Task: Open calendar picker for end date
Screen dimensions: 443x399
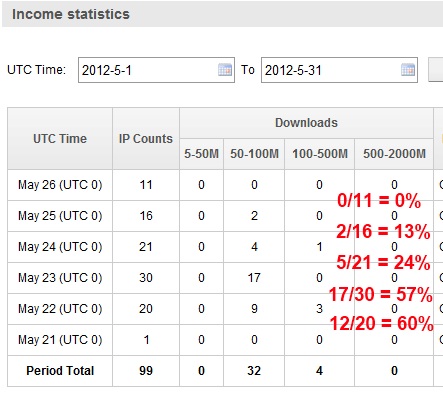Action: tap(408, 70)
